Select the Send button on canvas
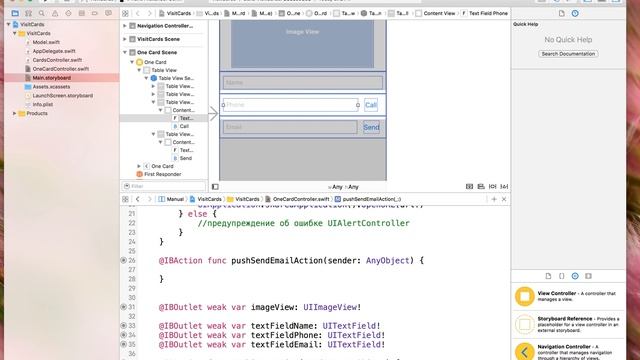 pos(371,127)
